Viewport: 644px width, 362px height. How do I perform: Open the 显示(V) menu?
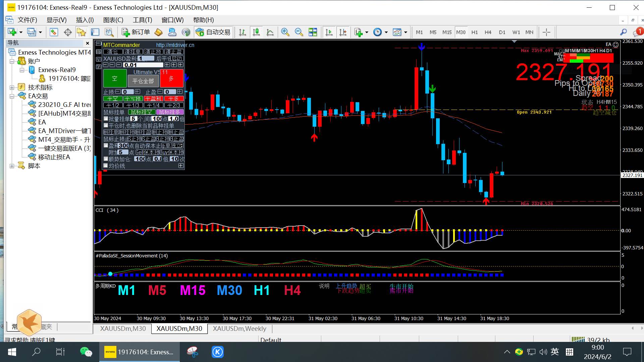tap(56, 20)
